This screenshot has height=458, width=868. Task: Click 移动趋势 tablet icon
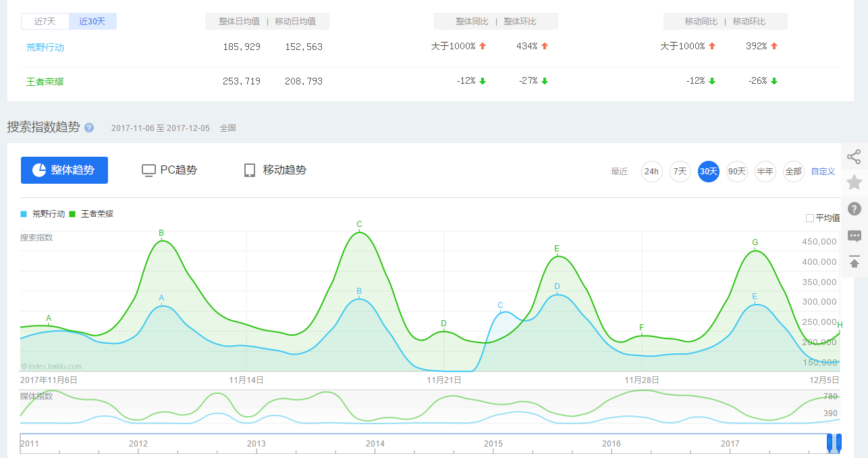point(250,170)
